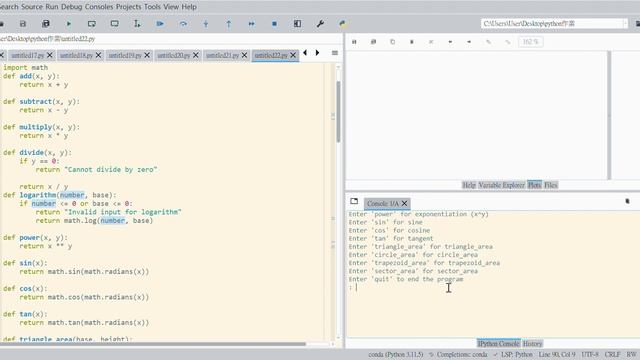
Task: Show previous plot arrow
Action: pyautogui.click(x=450, y=42)
